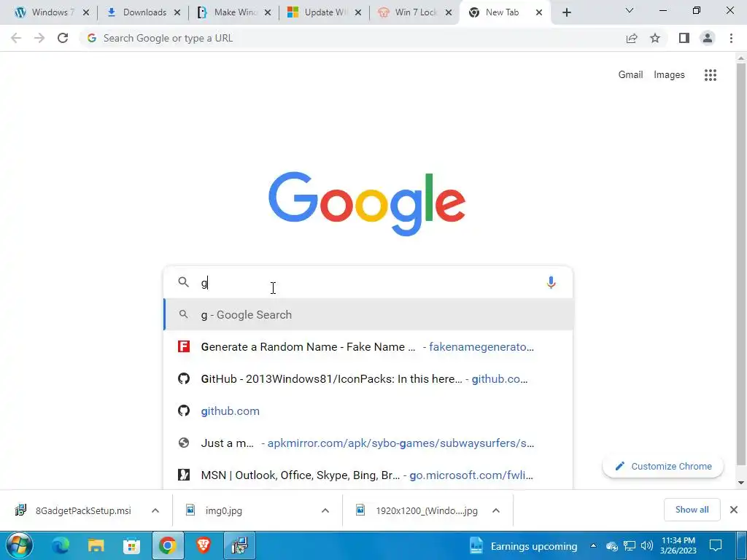
Task: Click the browser Forward arrow
Action: tap(39, 38)
